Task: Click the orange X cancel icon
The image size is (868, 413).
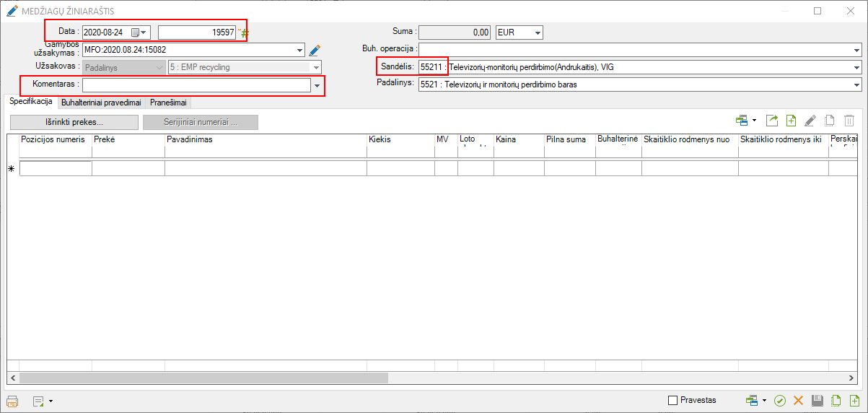Action: click(798, 401)
